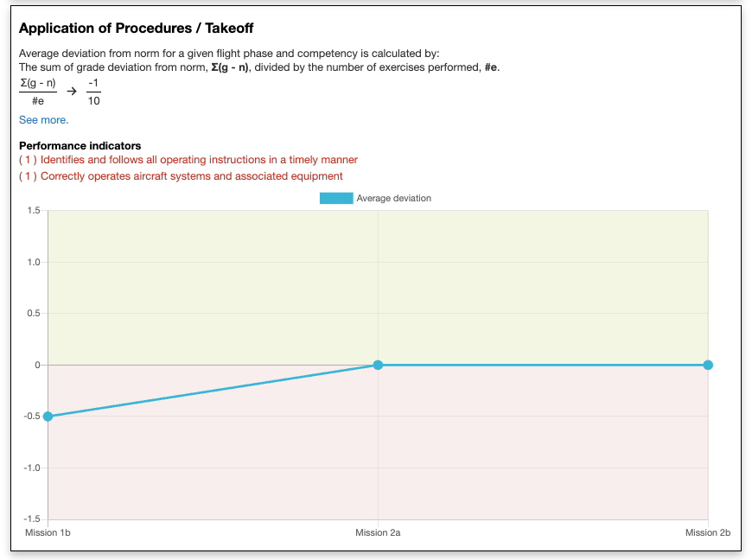Toggle the Average deviation legend color box
This screenshot has width=752, height=560.
tap(336, 198)
